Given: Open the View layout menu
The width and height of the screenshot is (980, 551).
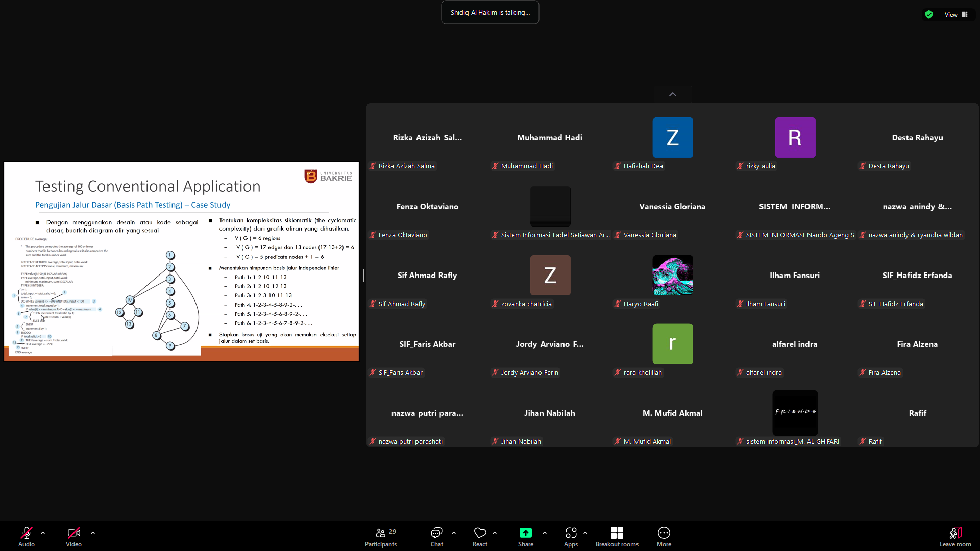Looking at the screenshot, I should click(956, 14).
